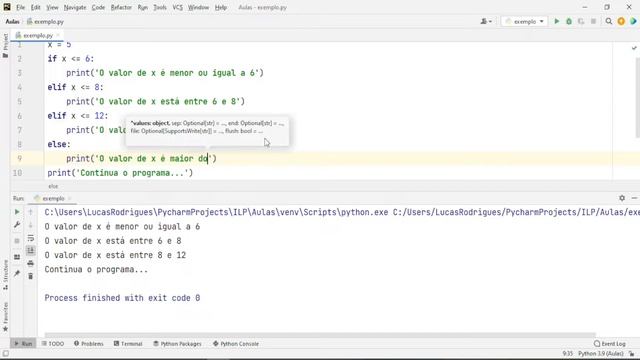This screenshot has height=360, width=640.
Task: Open the TODO tool window
Action: click(x=53, y=344)
